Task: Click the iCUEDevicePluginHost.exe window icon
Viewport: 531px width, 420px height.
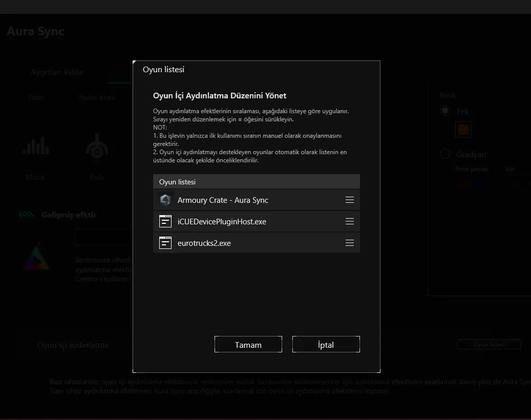Action: (165, 221)
